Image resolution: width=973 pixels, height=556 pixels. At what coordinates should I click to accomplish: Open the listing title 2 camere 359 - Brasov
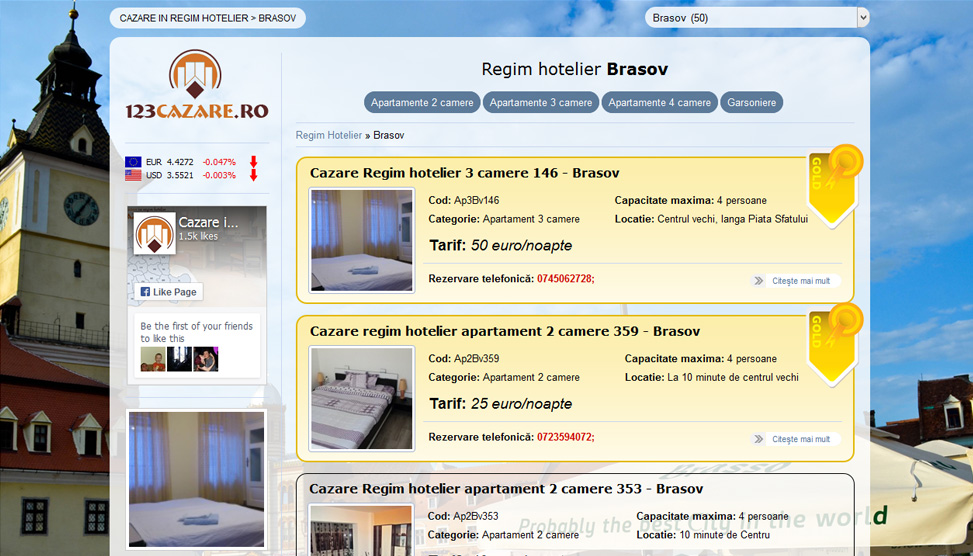pyautogui.click(x=505, y=331)
